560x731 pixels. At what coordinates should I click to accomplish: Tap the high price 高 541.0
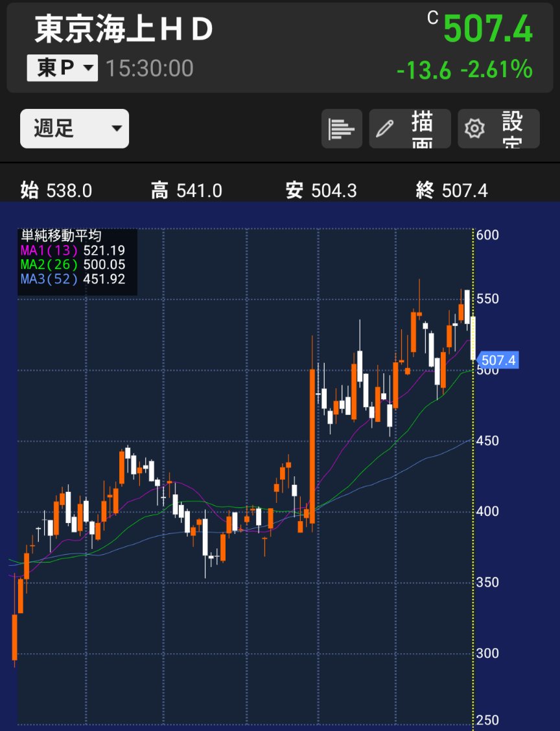click(187, 191)
